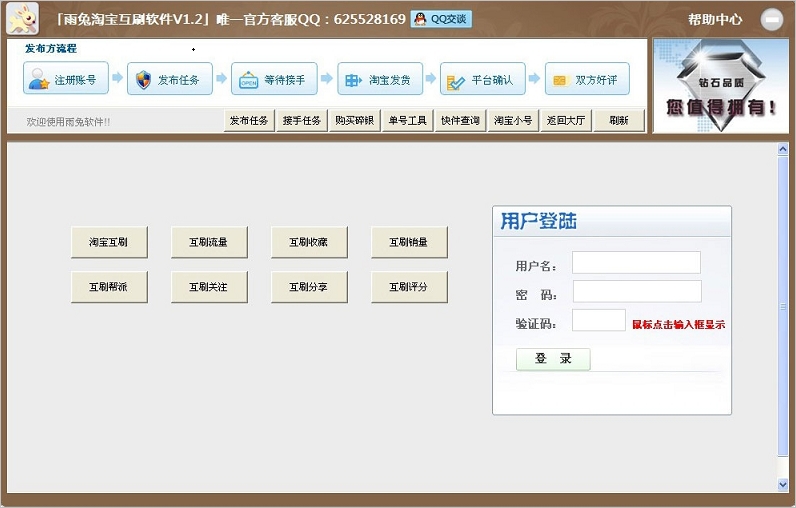Click 返回大厅 toolbar button
This screenshot has width=796, height=508.
pyautogui.click(x=566, y=120)
